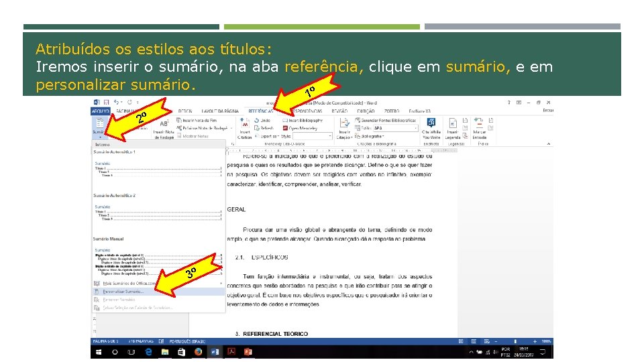This screenshot has width=644, height=362.
Task: Collapse the ribbon with the chevron arrow
Action: 548,143
